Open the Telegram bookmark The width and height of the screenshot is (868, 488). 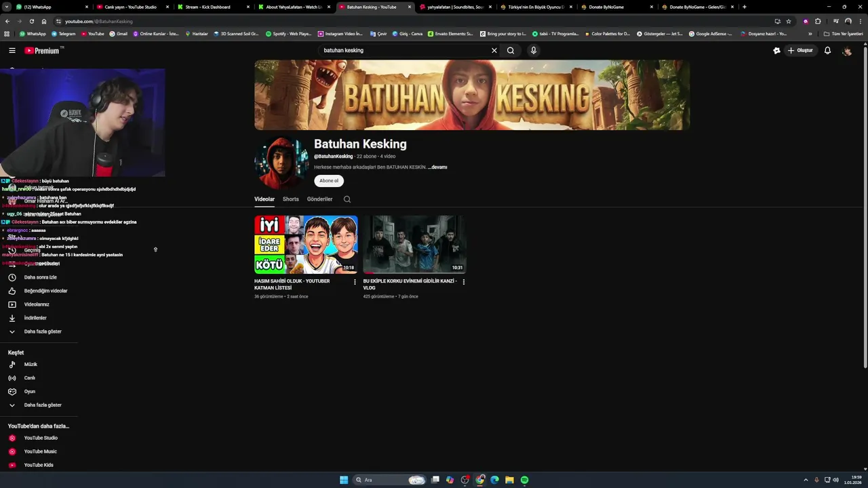coord(63,33)
